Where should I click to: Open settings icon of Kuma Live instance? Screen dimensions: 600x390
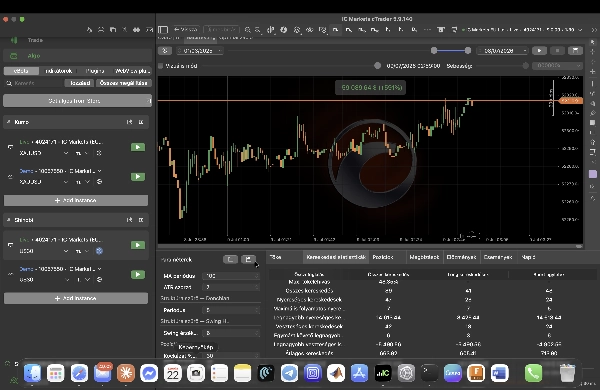pos(99,153)
